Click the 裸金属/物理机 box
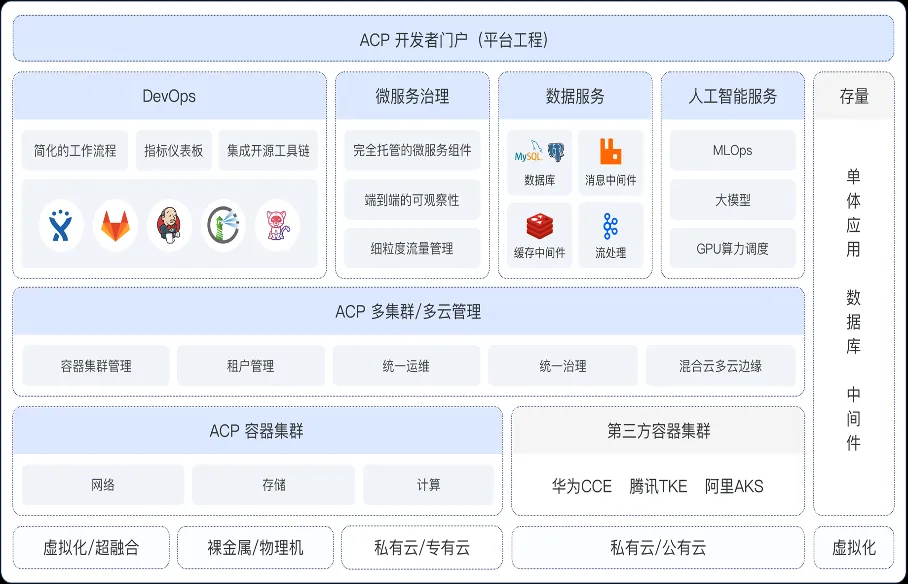The image size is (908, 584). pyautogui.click(x=255, y=547)
